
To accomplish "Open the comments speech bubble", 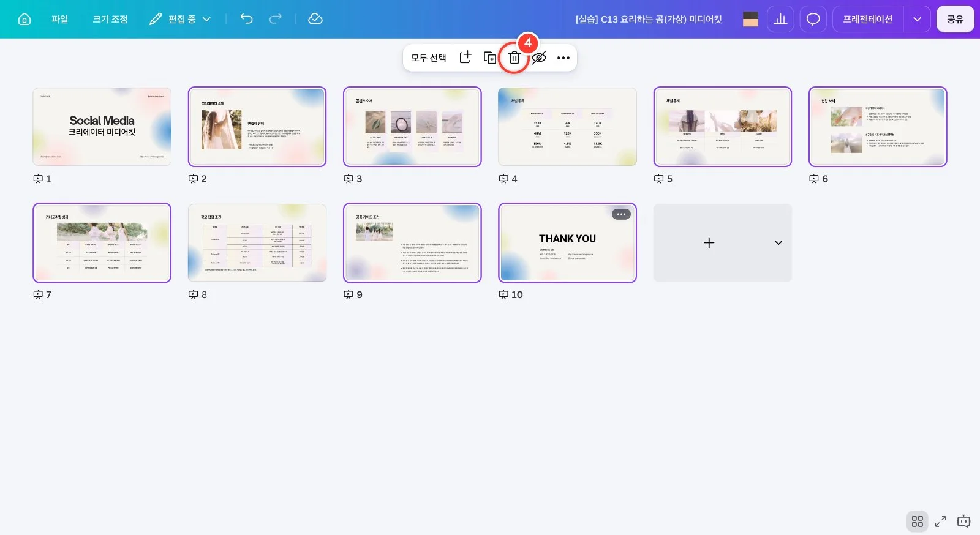I will pos(813,19).
